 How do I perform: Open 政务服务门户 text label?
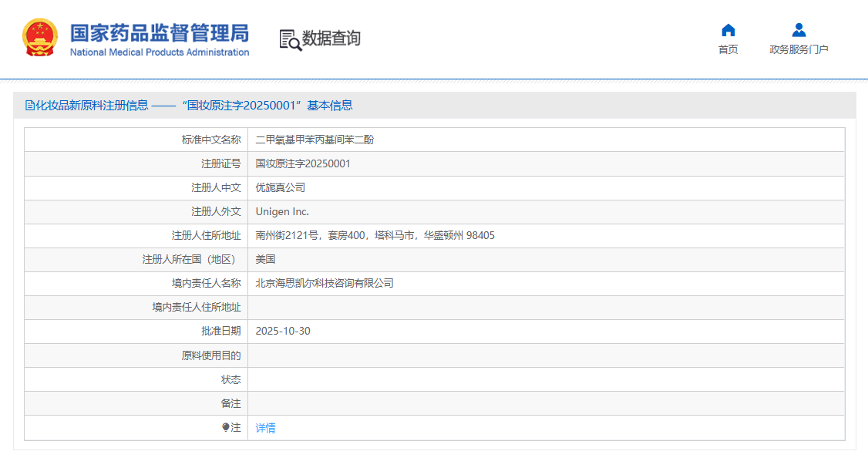coord(799,49)
